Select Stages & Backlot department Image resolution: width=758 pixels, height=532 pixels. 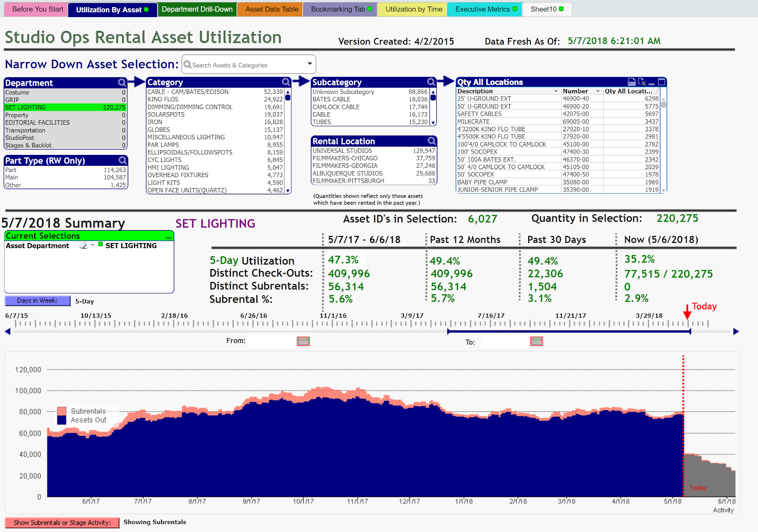coord(65,145)
